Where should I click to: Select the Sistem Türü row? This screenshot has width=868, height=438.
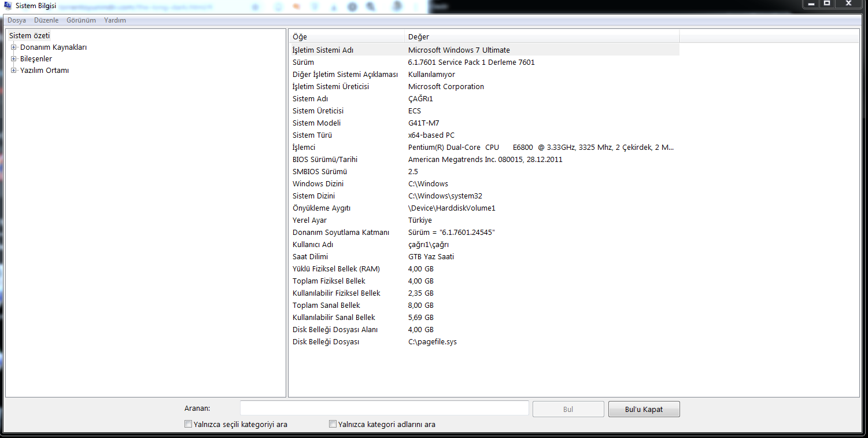[484, 135]
